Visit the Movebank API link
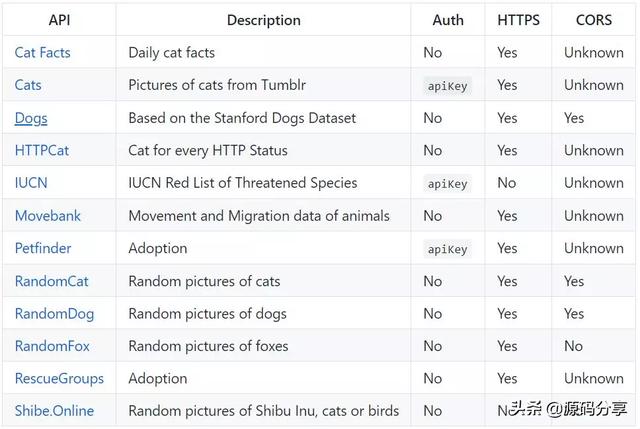Viewport: 640px width, 429px height. [x=48, y=215]
